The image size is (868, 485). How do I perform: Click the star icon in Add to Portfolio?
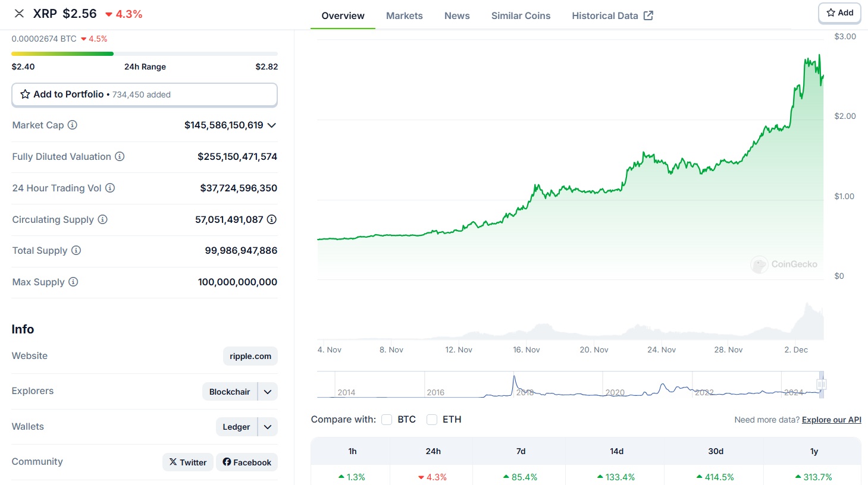click(25, 95)
